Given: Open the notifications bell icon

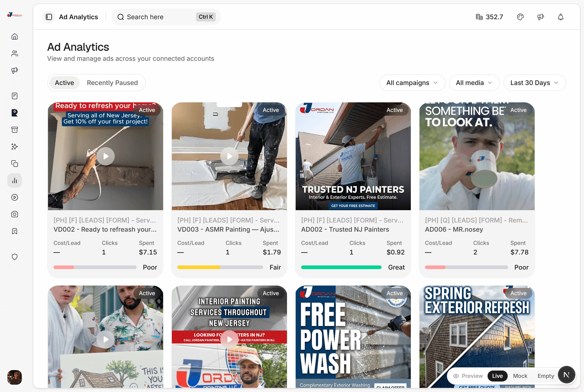Looking at the screenshot, I should [x=561, y=17].
